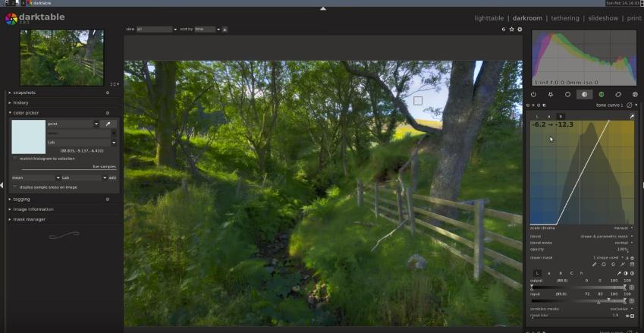Click add to store live sample
The height and width of the screenshot is (333, 644).
(112, 177)
